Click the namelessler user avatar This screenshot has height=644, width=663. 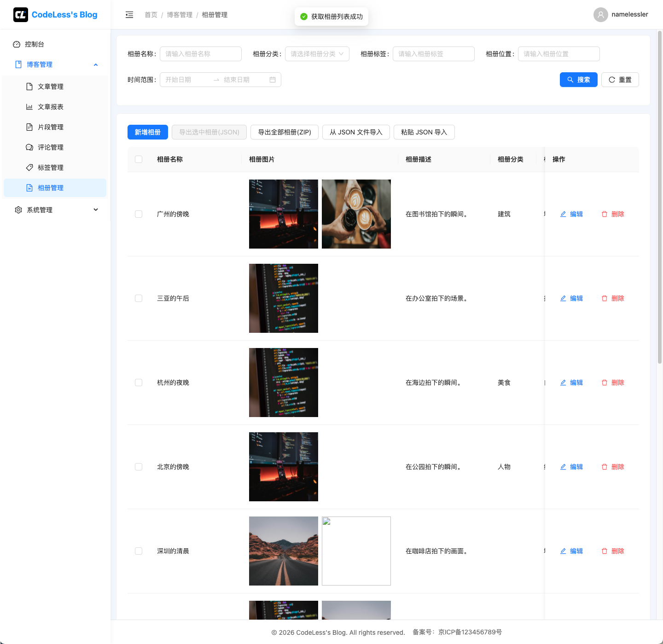(600, 15)
